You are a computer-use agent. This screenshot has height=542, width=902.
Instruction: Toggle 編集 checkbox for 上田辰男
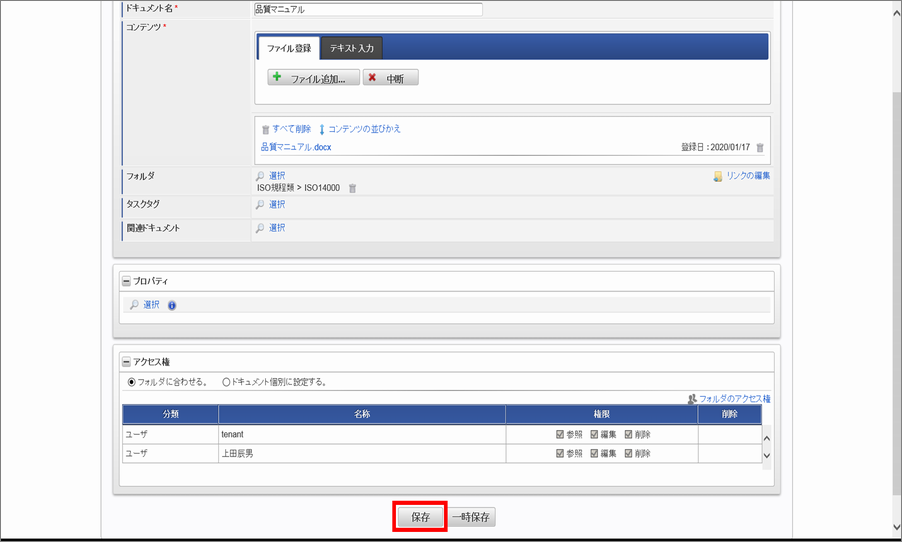point(594,453)
